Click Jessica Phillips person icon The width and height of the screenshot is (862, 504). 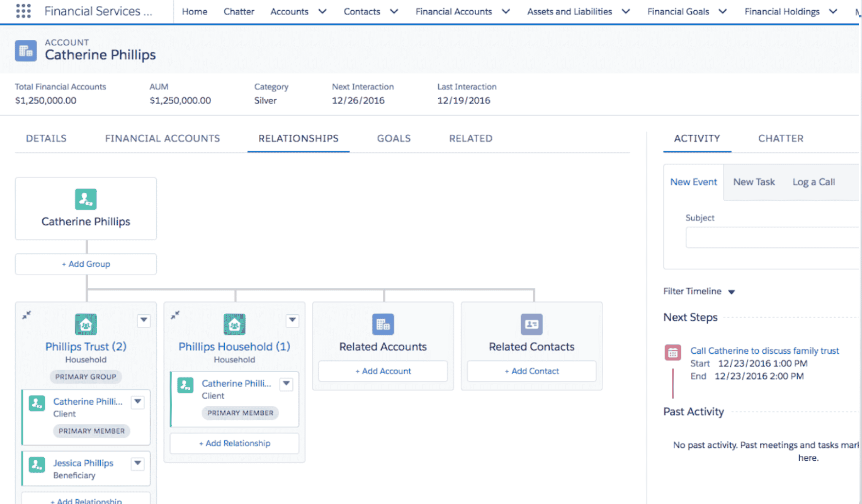coord(37,465)
